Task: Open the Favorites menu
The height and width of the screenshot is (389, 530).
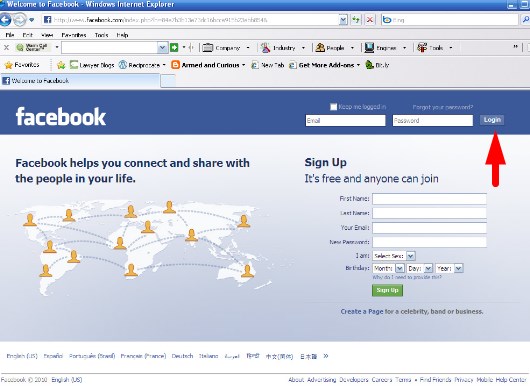Action: click(74, 35)
